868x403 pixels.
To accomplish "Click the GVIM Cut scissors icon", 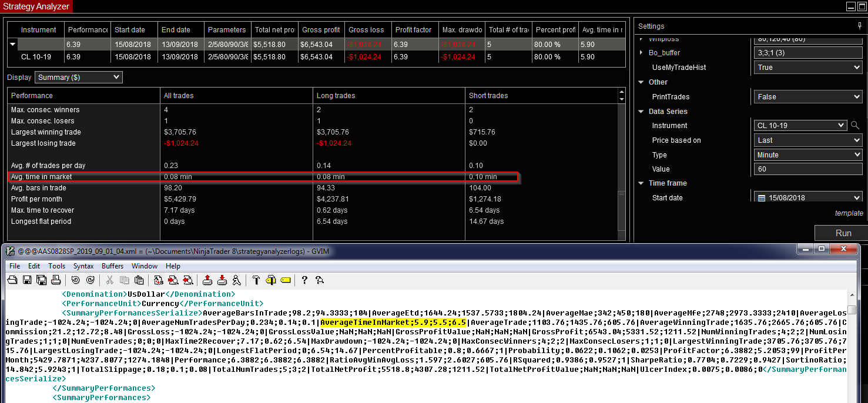I will coord(109,280).
